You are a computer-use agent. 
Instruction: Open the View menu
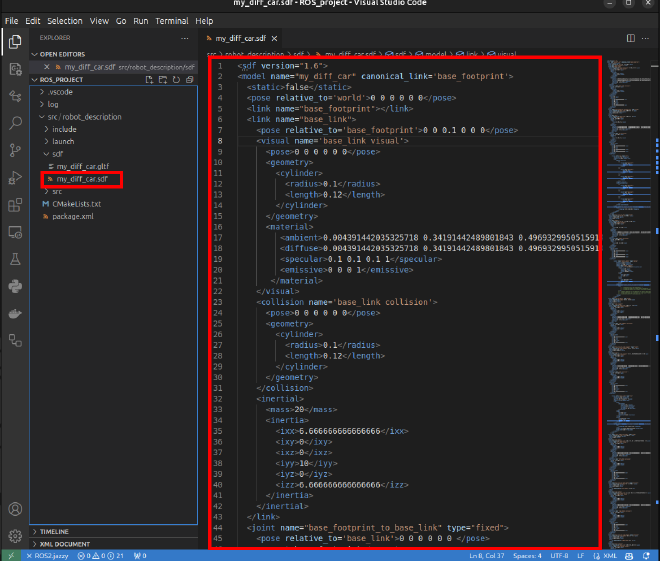tap(99, 21)
